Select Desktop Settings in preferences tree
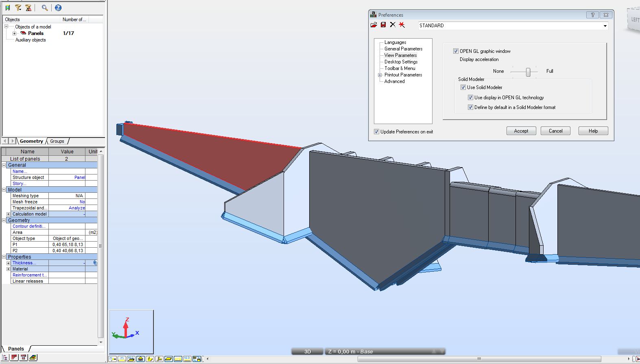Viewport: 640px width, 364px height. pos(401,62)
